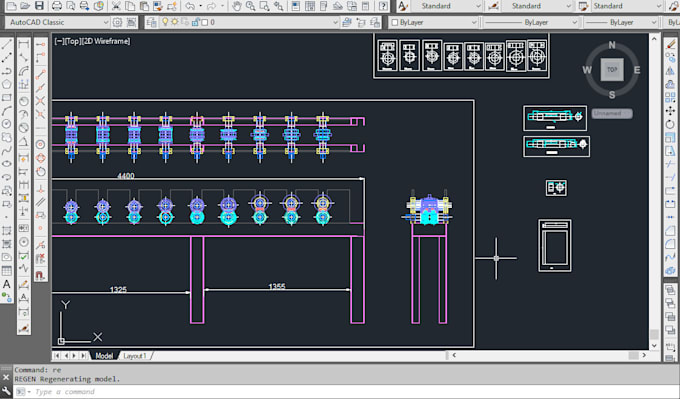The width and height of the screenshot is (680, 399).
Task: Activate the Pan hand tool
Action: point(236,6)
